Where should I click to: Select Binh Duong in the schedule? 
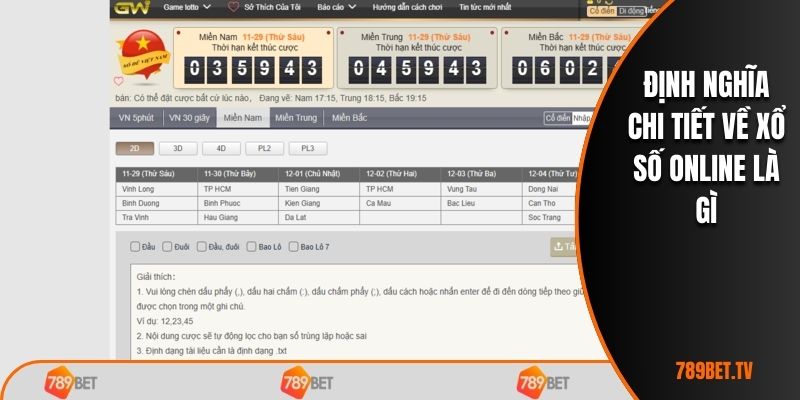156,203
